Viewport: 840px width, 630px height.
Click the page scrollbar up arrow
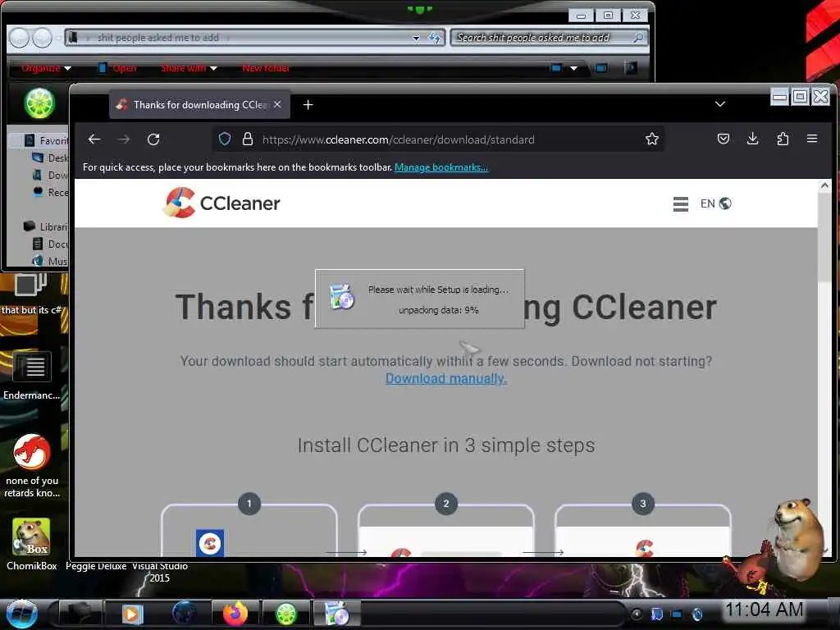click(824, 186)
